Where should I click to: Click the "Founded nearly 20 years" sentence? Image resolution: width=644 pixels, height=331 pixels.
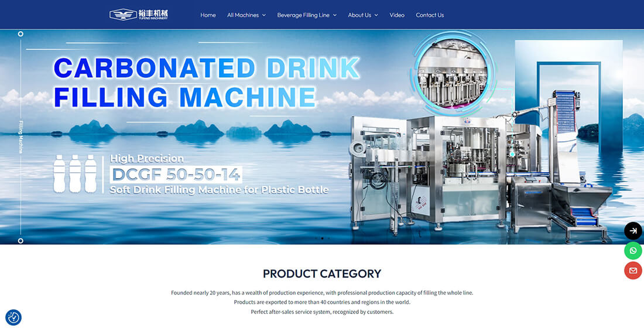[322, 293]
